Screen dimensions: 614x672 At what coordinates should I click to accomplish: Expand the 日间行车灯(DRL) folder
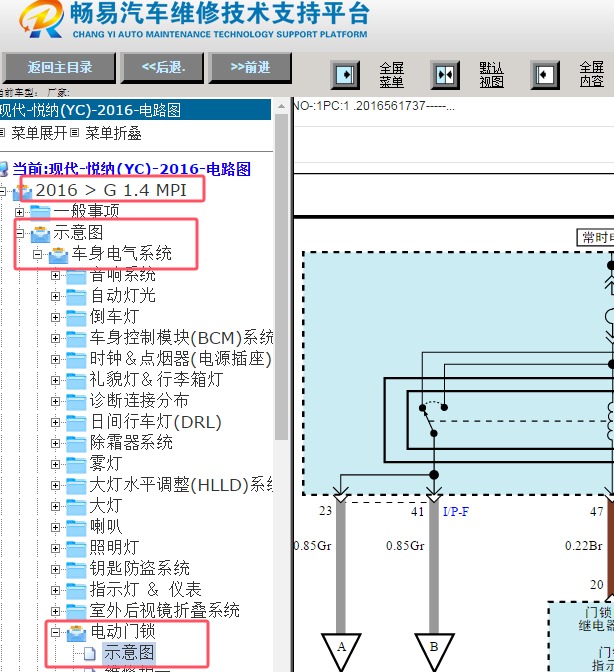click(x=55, y=422)
